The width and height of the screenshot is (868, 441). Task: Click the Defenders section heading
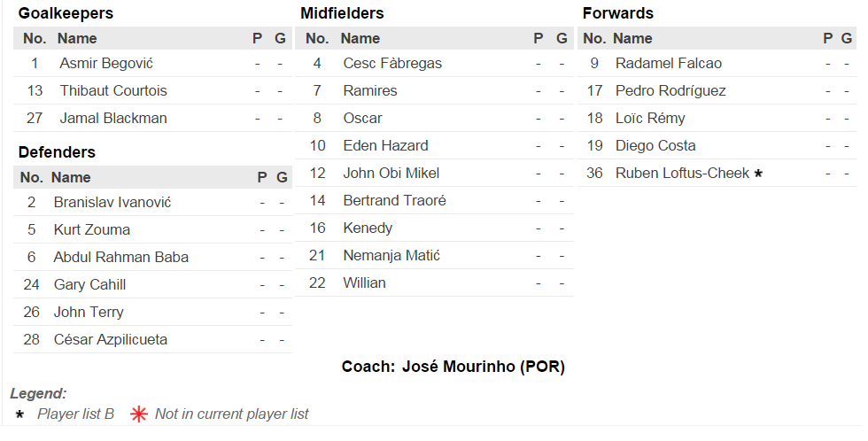pyautogui.click(x=57, y=152)
